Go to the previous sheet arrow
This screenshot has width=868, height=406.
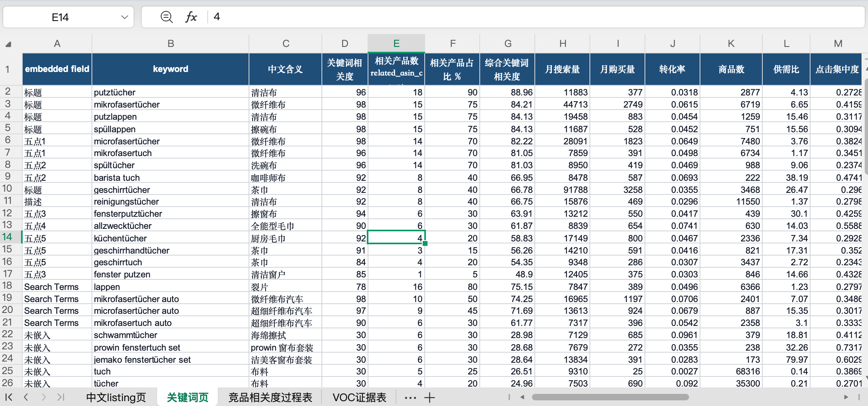[26, 397]
